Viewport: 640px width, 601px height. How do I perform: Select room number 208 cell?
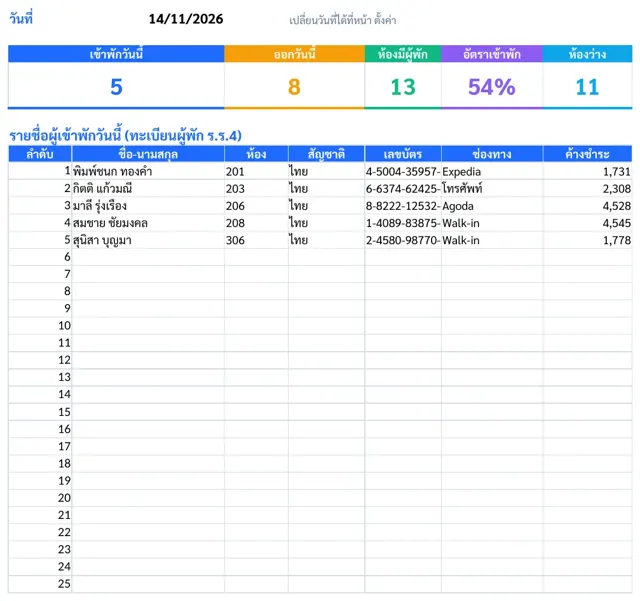(256, 223)
